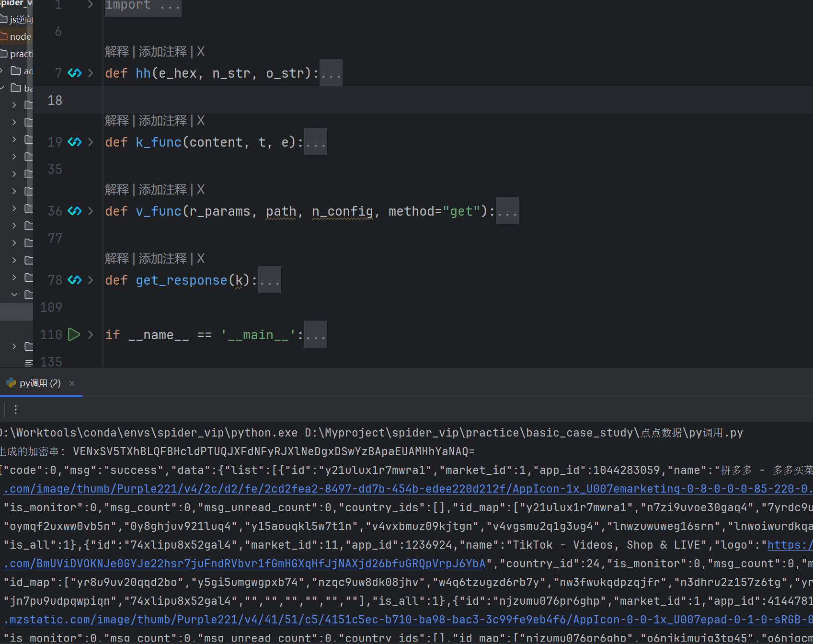The height and width of the screenshot is (644, 813).
Task: Click the python.exe command line in console
Action: (371, 433)
